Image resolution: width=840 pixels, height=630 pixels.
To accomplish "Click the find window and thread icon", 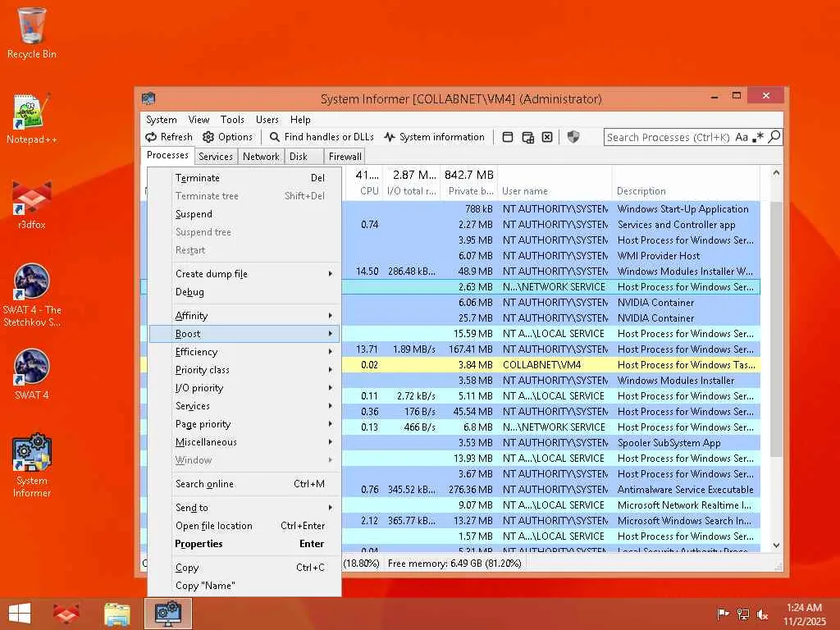I will [x=527, y=137].
